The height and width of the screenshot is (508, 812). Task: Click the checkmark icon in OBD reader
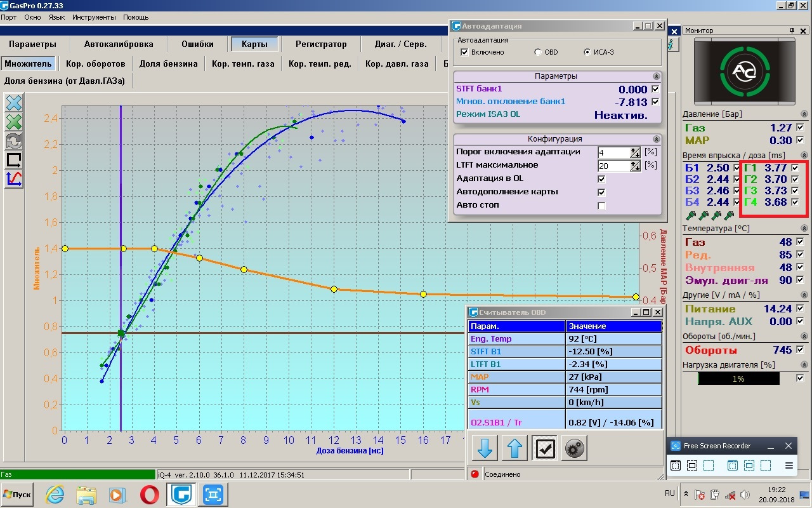point(545,448)
